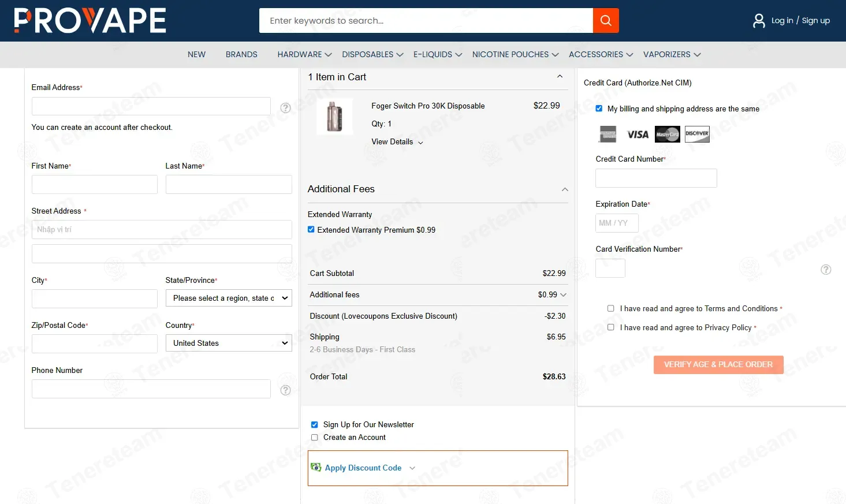846x504 pixels.
Task: Click the PROVAPE logo
Action: coord(90,20)
